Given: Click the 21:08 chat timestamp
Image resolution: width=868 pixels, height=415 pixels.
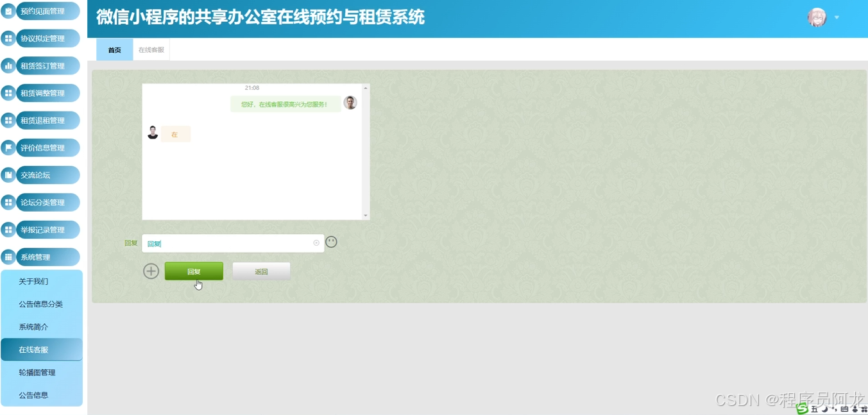Looking at the screenshot, I should tap(252, 88).
